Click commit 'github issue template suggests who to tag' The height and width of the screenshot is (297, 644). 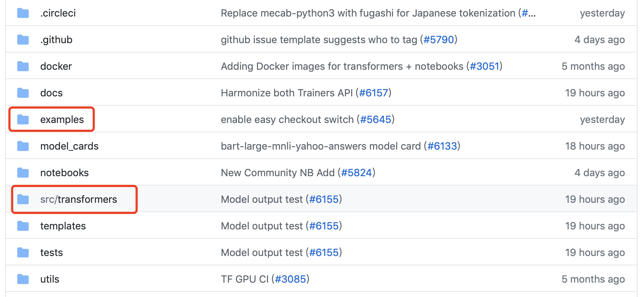click(x=319, y=40)
